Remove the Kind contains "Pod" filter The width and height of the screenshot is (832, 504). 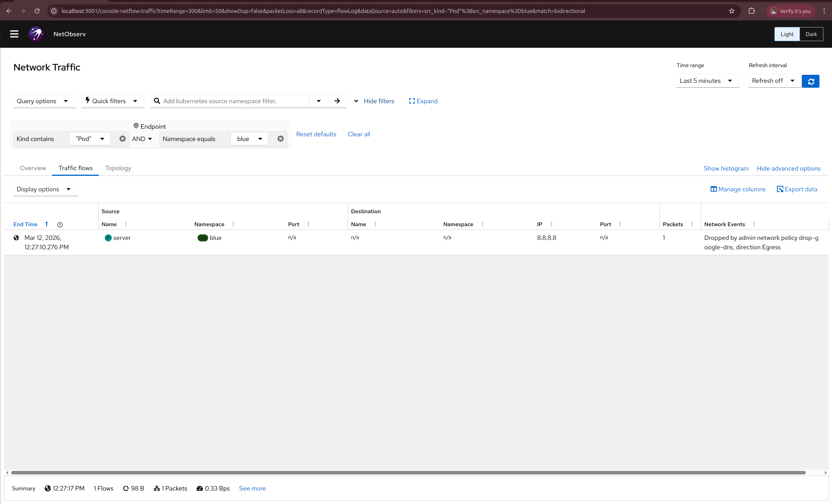(x=123, y=139)
